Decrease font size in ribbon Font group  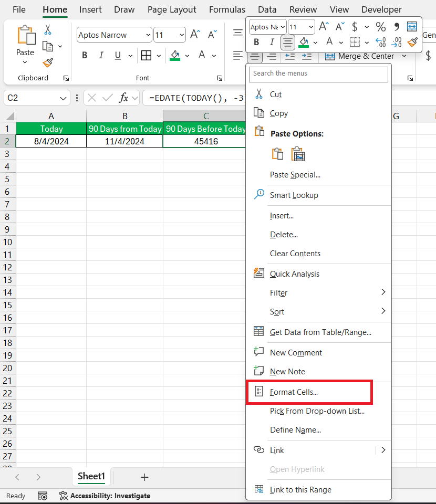pyautogui.click(x=213, y=34)
